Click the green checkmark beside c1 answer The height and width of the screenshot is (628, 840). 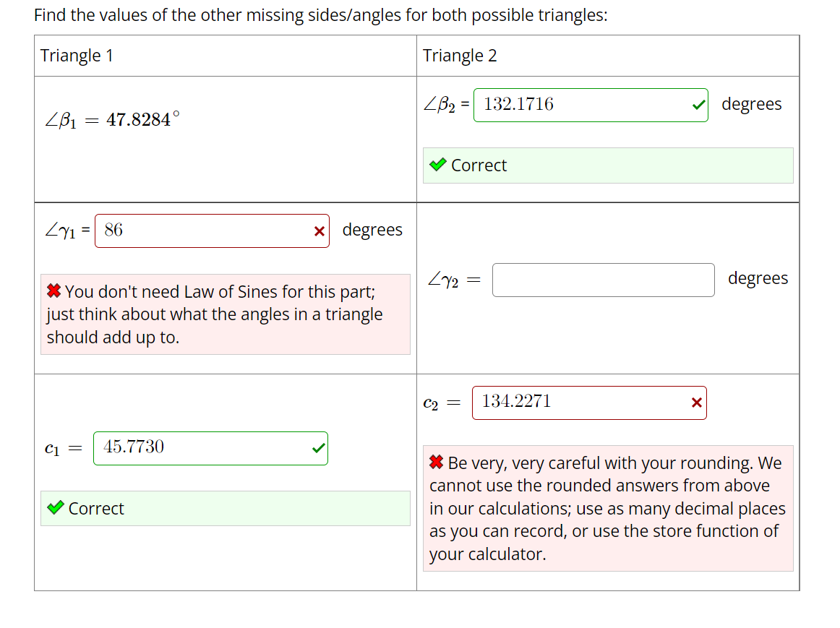click(318, 448)
